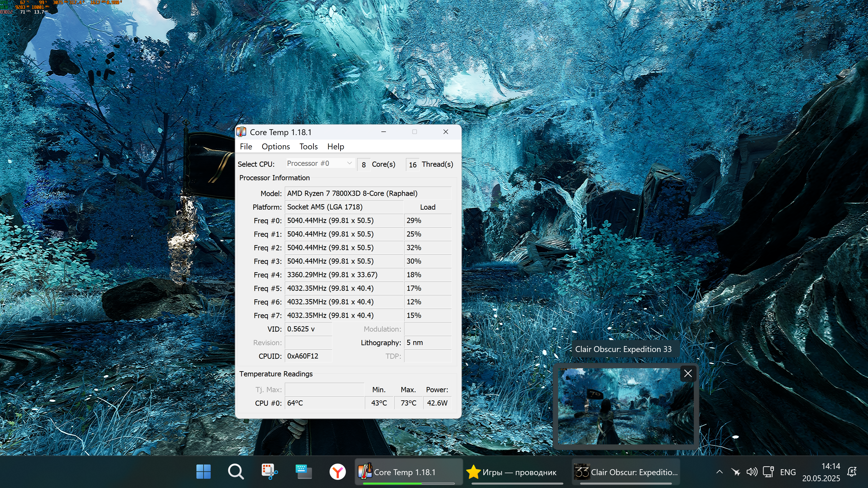Click the 32% load value for Freq #2
This screenshot has width=868, height=488.
[x=427, y=248]
